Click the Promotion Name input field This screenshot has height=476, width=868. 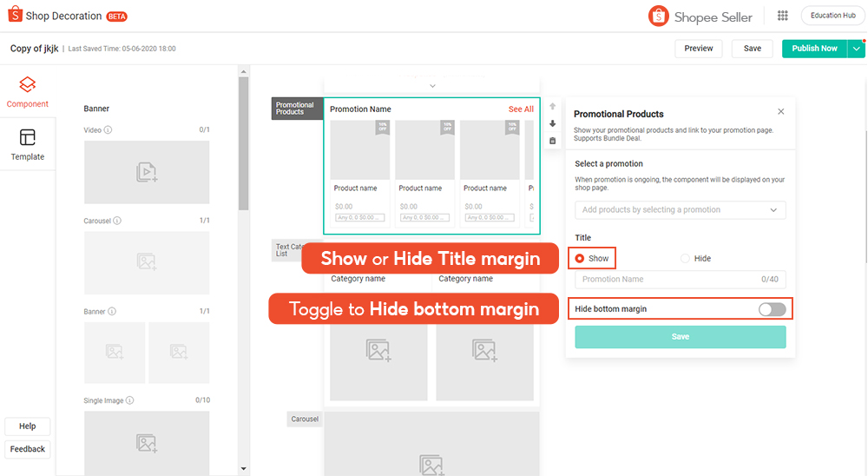(680, 280)
